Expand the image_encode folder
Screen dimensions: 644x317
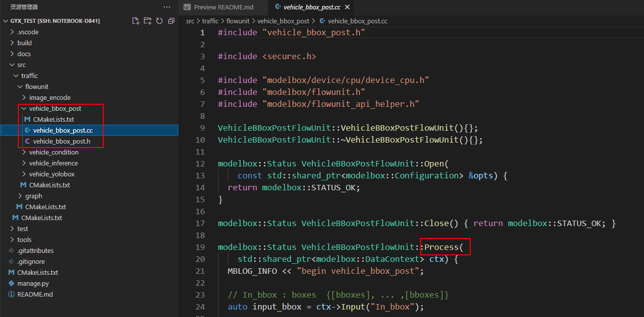click(x=89, y=98)
